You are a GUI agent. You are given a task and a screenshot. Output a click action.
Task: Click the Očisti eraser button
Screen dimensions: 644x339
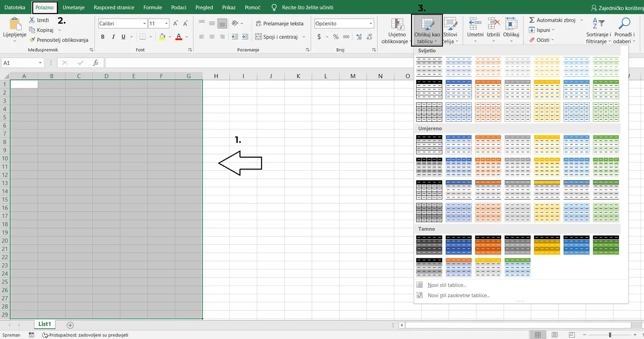541,40
